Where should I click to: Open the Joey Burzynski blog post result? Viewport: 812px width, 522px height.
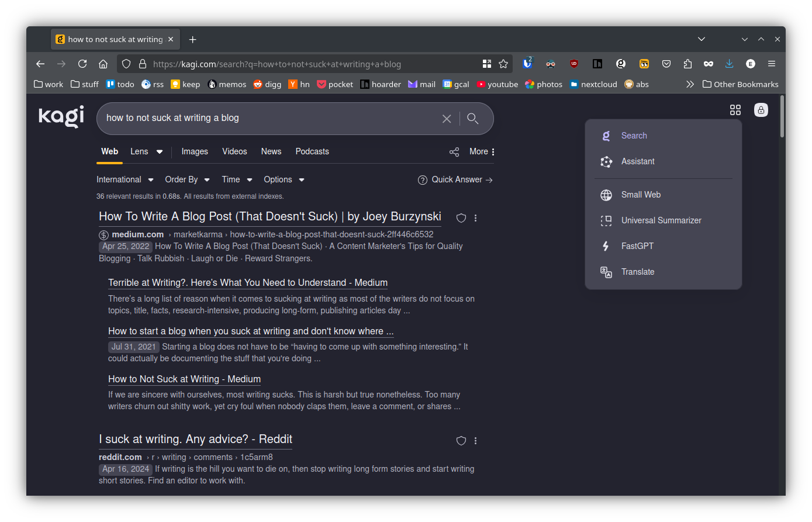(270, 217)
